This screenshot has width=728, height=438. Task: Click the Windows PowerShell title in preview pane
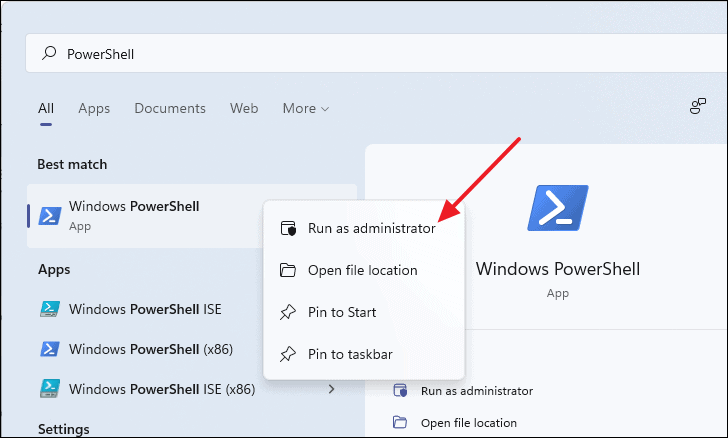[x=558, y=269]
